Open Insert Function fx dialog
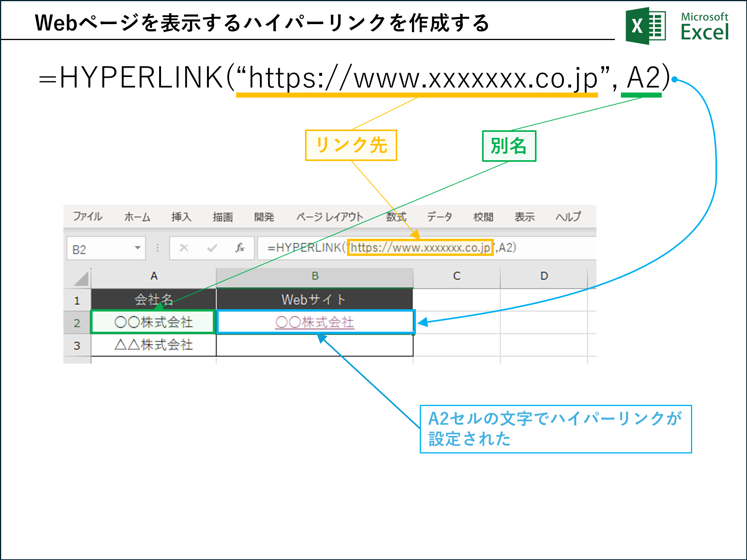Viewport: 747px width, 560px height. point(240,248)
